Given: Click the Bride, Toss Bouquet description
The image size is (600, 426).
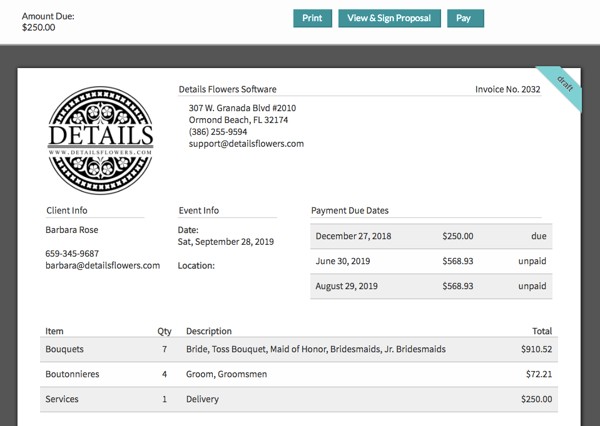Looking at the screenshot, I should click(316, 349).
